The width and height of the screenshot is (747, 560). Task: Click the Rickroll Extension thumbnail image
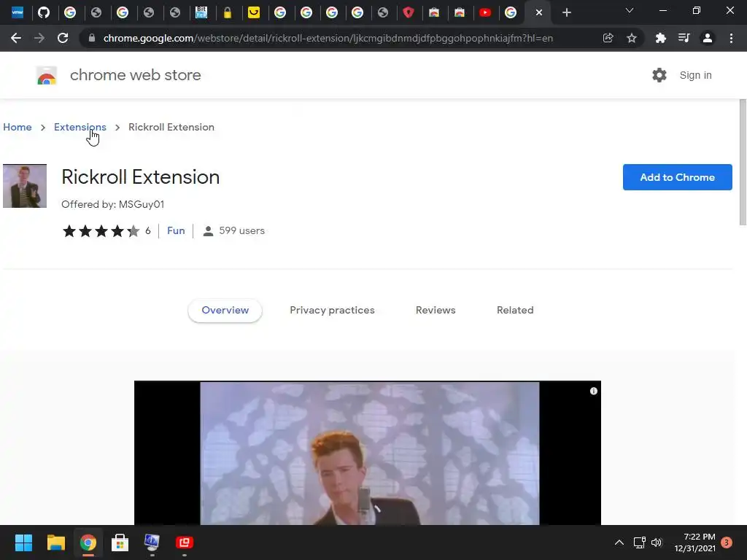[25, 186]
